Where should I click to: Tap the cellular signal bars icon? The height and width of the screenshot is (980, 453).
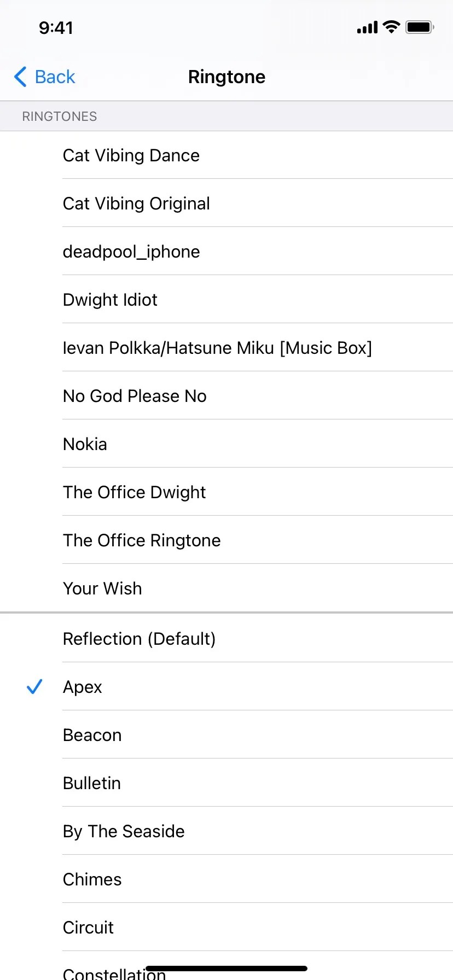[x=367, y=27]
